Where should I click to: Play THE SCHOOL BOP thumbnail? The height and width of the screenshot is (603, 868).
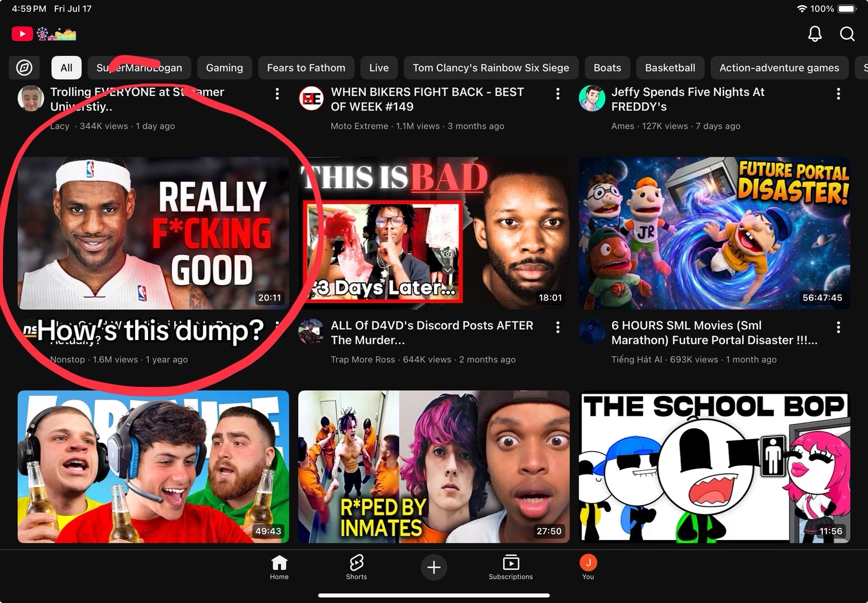(x=714, y=466)
